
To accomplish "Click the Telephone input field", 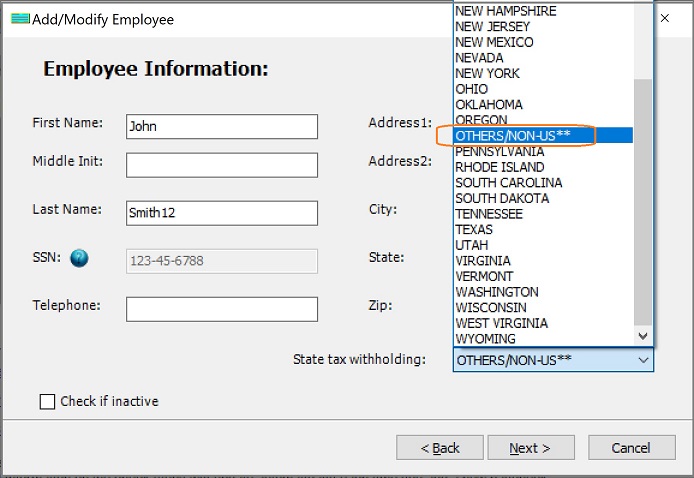I will click(x=222, y=309).
